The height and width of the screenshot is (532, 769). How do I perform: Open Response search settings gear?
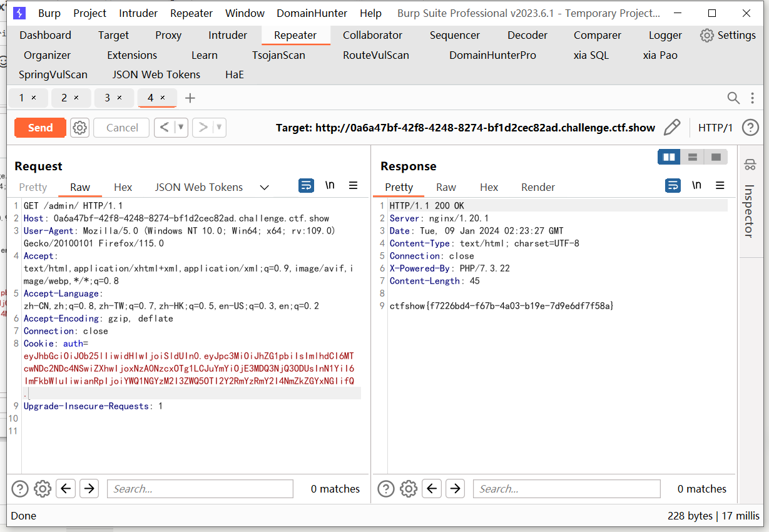[x=409, y=489]
